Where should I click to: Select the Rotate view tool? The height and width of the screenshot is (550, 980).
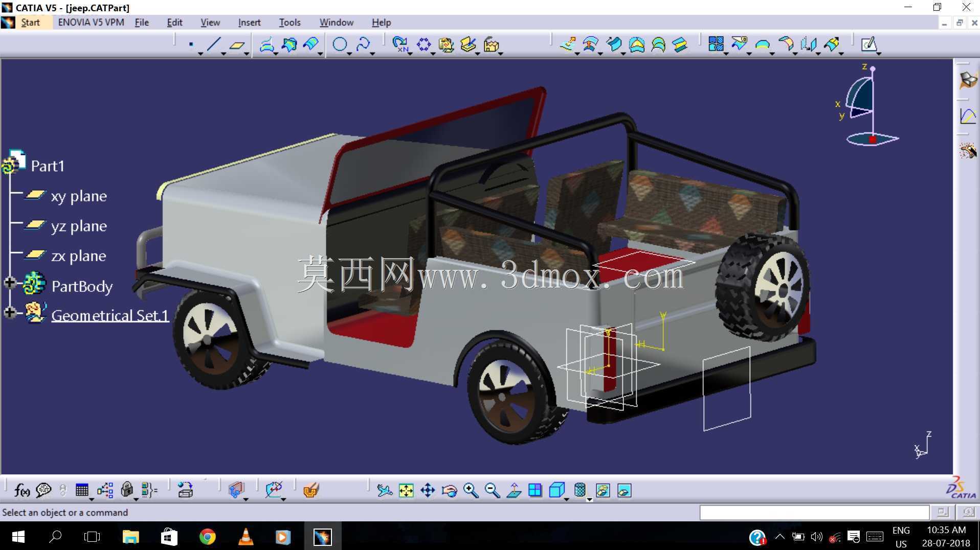point(449,491)
